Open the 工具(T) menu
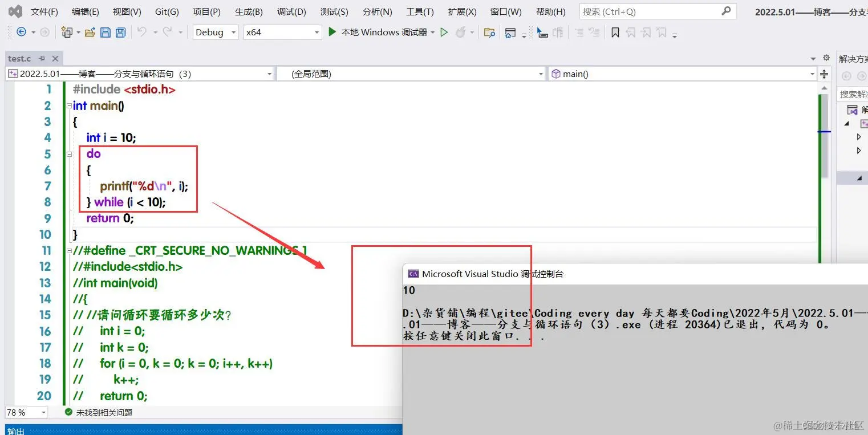 (420, 11)
